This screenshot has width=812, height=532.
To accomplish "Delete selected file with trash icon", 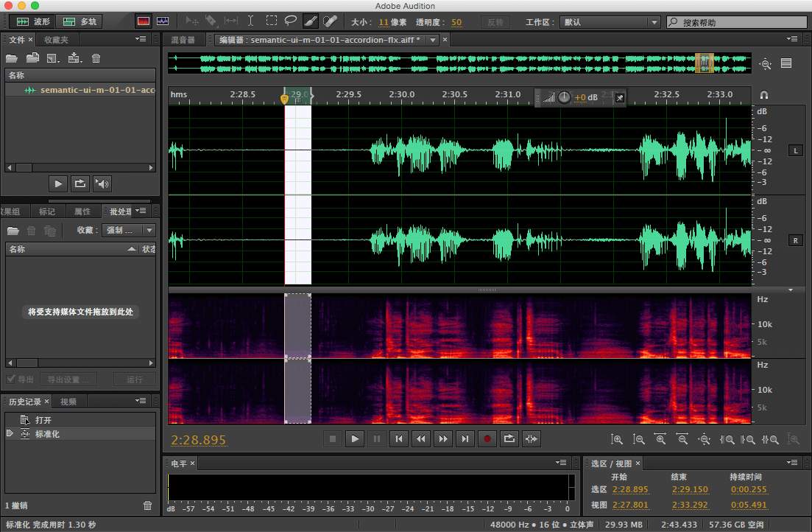I will [96, 58].
